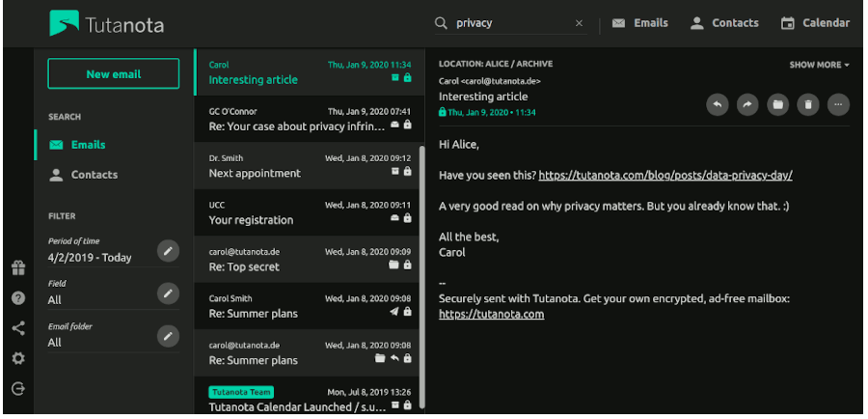Image resolution: width=868 pixels, height=419 pixels.
Task: Click the logout icon
Action: click(18, 389)
